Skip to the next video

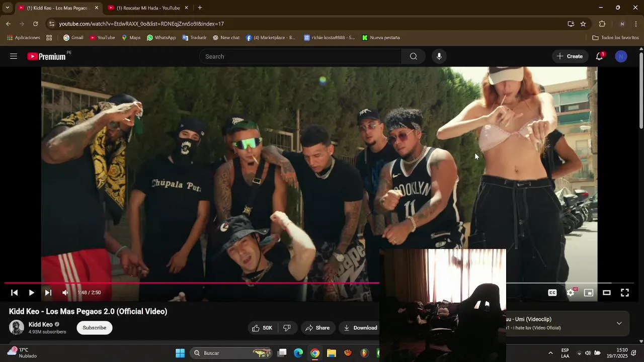tap(48, 293)
